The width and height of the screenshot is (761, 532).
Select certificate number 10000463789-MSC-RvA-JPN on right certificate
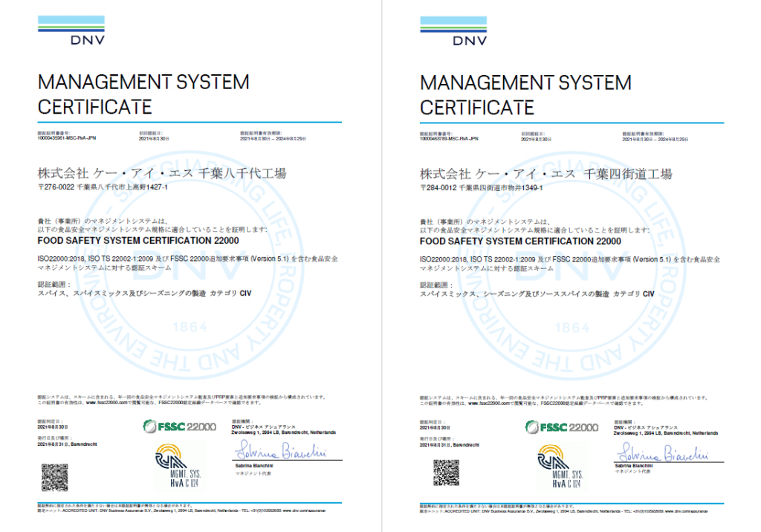click(x=449, y=139)
